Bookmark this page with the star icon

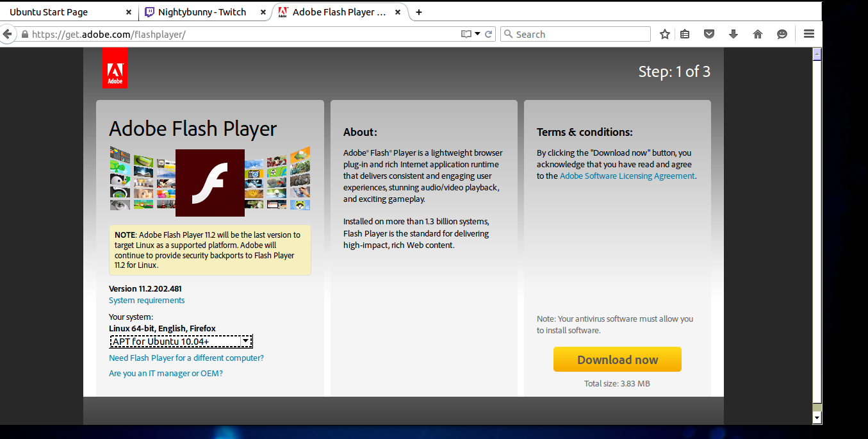click(665, 34)
